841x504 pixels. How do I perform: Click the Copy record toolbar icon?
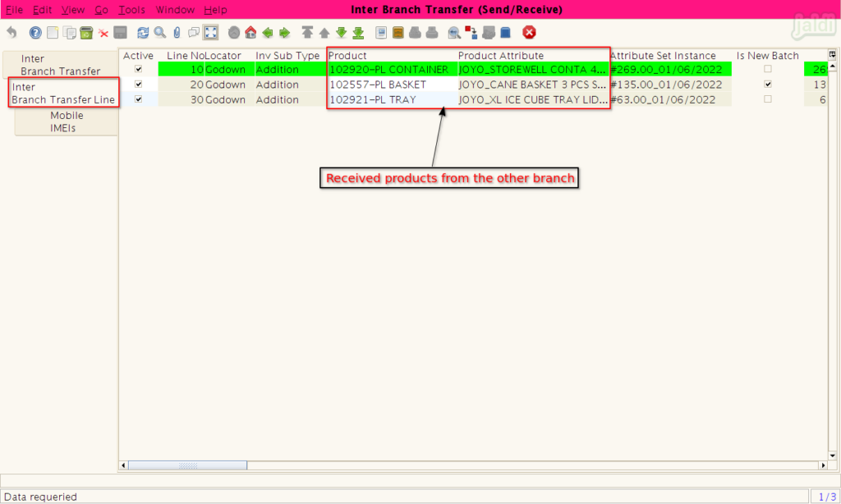point(69,33)
